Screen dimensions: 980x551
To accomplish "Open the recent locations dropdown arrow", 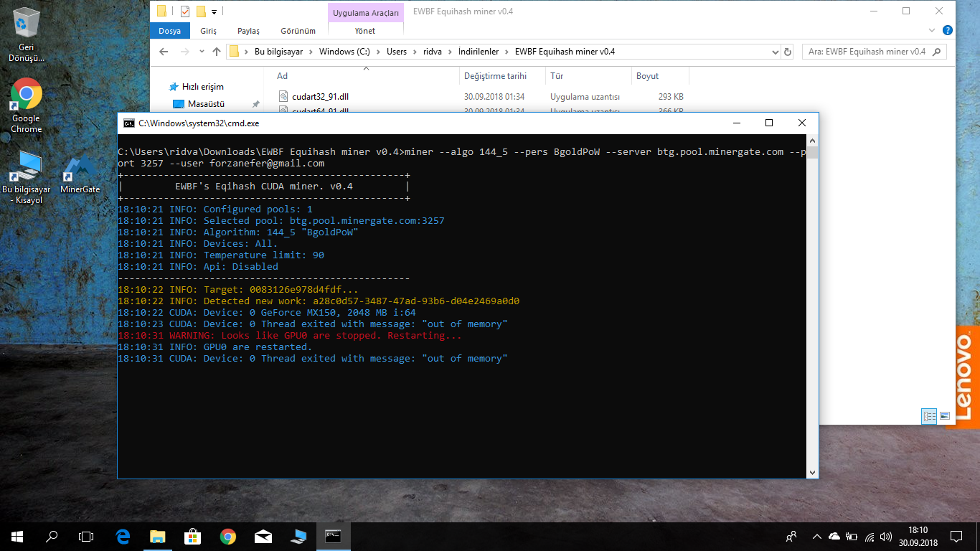I will [x=202, y=52].
